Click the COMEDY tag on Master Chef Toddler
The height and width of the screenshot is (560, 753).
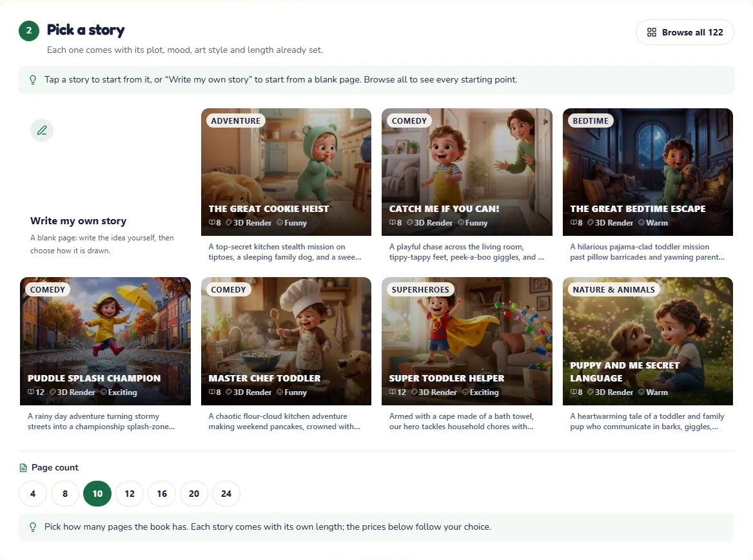pos(228,290)
